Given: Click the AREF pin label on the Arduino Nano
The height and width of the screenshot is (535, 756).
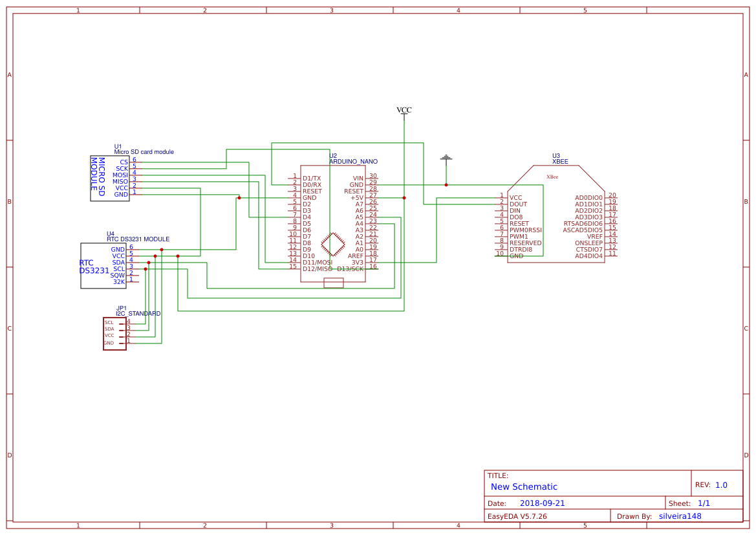Looking at the screenshot, I should 357,256.
